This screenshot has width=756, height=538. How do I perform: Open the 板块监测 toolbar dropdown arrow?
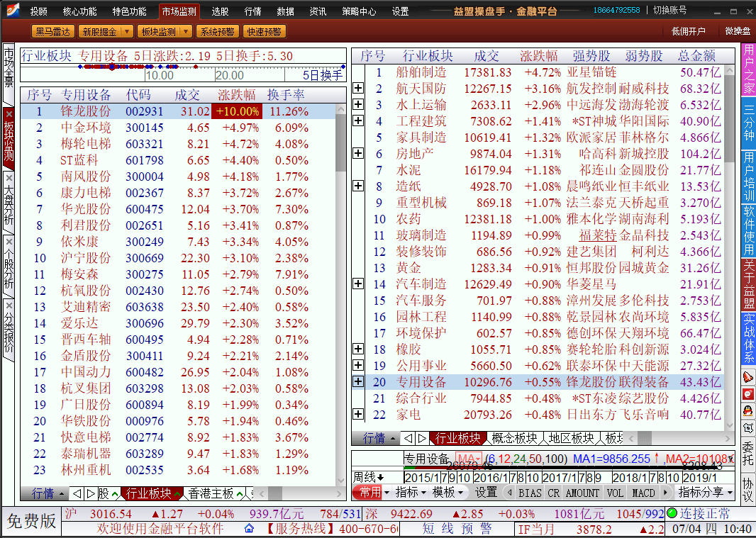pyautogui.click(x=186, y=32)
